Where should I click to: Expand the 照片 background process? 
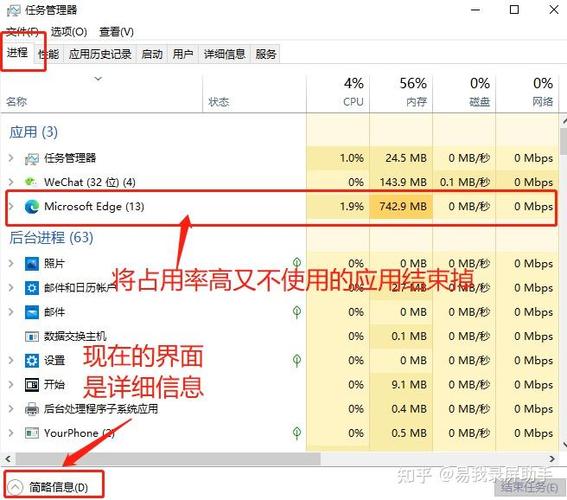11,264
